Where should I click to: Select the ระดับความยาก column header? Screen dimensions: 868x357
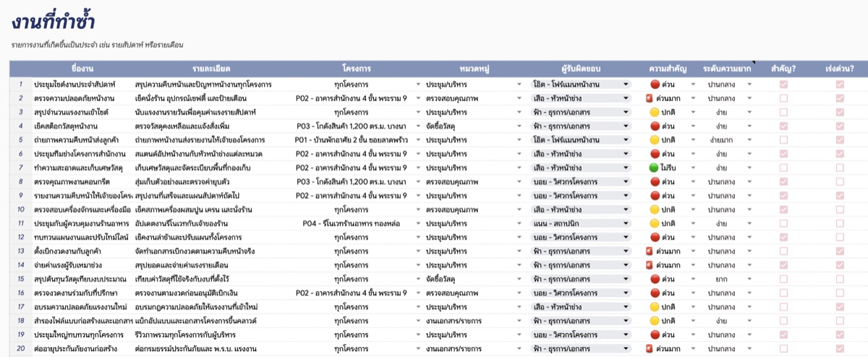pyautogui.click(x=728, y=69)
